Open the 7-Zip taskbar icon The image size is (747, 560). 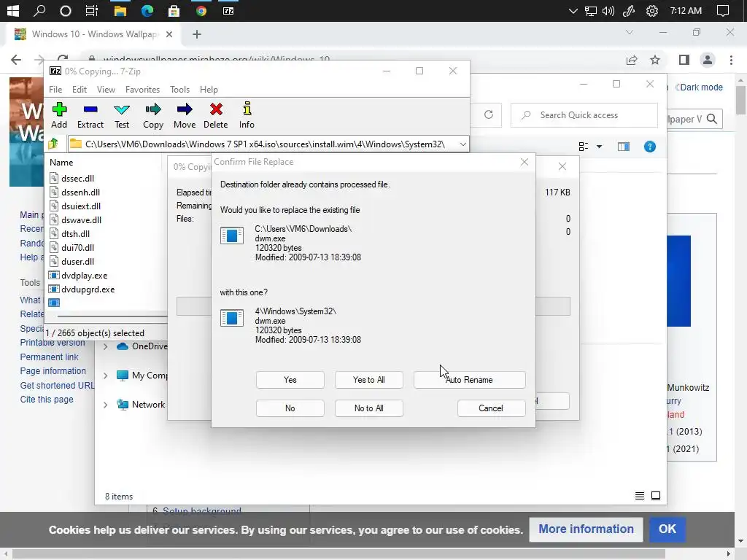coord(228,10)
